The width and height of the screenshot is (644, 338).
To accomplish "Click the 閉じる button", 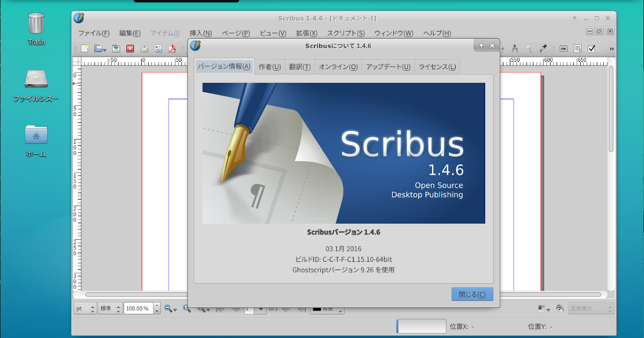I will pos(472,294).
